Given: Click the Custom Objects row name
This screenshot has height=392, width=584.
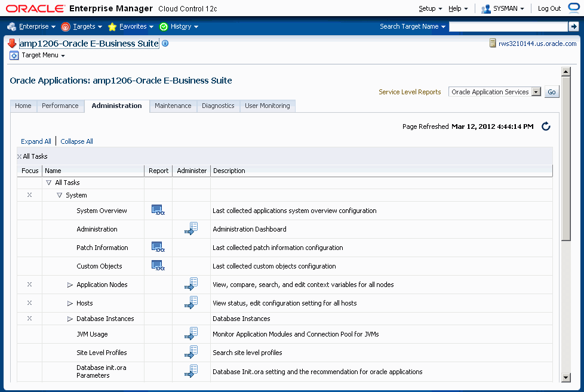Looking at the screenshot, I should pos(99,266).
